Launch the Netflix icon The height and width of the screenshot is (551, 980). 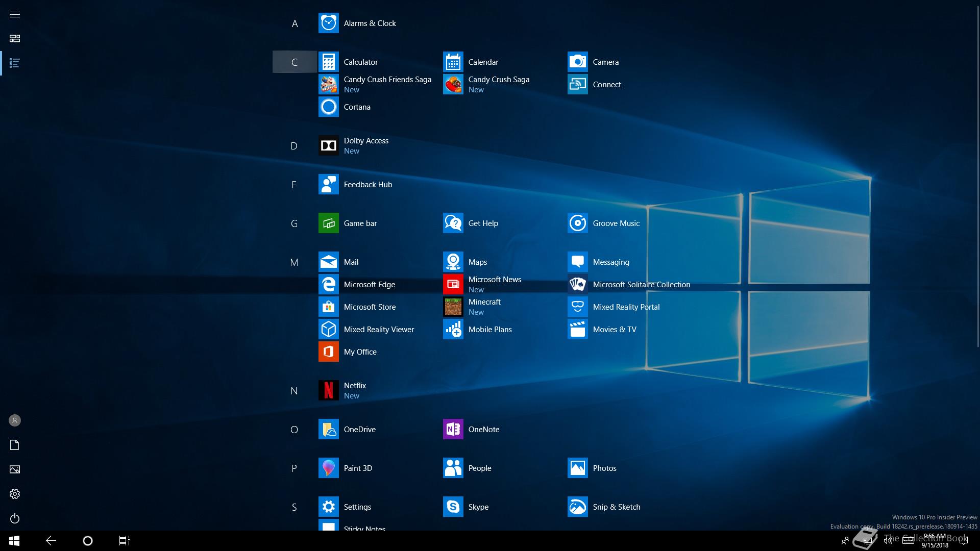328,390
